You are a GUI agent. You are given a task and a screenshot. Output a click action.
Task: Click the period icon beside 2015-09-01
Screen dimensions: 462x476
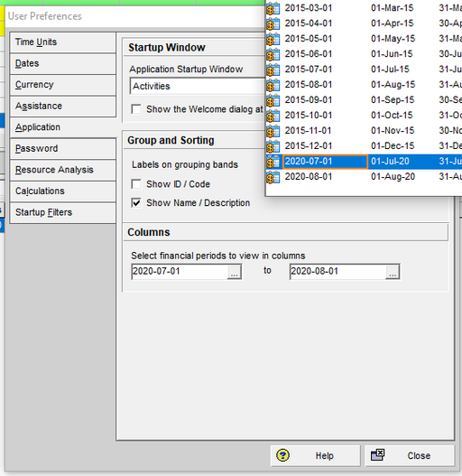point(273,100)
